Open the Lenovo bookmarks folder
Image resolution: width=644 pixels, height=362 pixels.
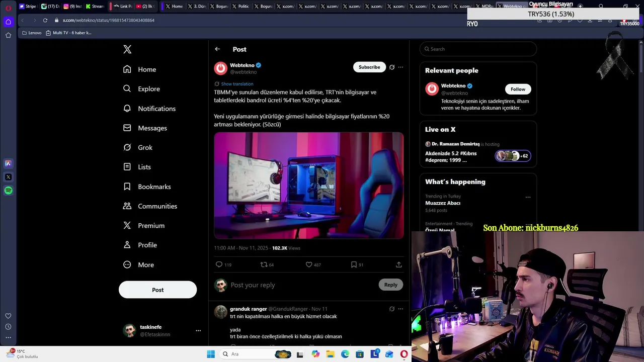(x=32, y=33)
